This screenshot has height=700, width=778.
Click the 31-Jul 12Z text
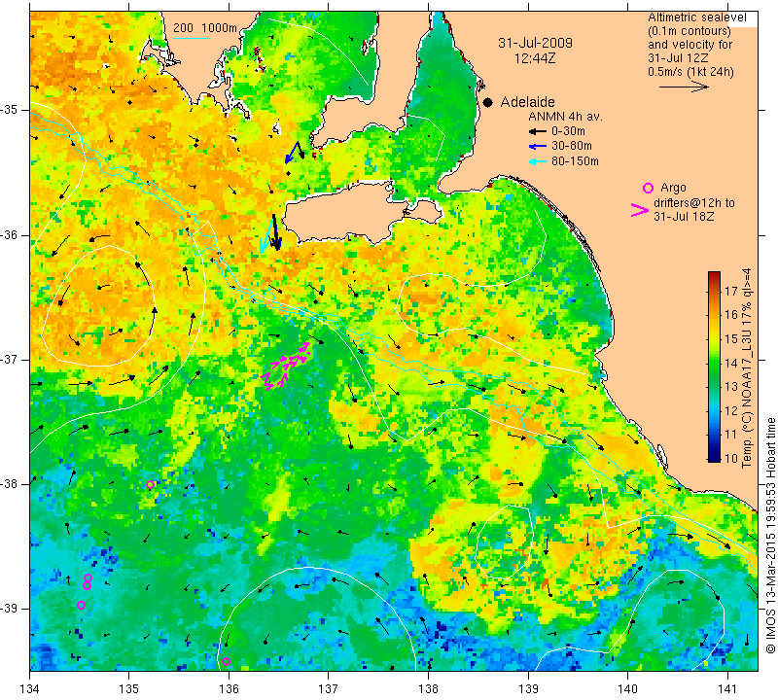pos(678,58)
